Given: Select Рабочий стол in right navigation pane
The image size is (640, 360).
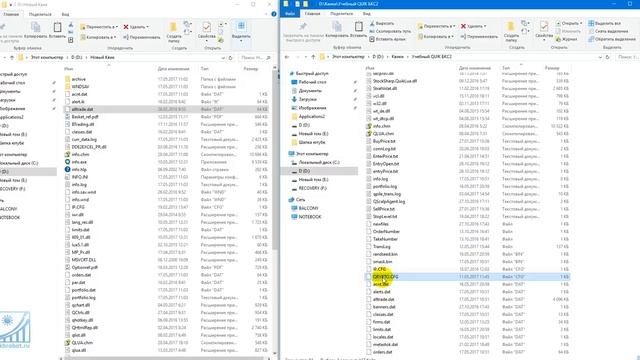Looking at the screenshot, I should click(x=312, y=82).
